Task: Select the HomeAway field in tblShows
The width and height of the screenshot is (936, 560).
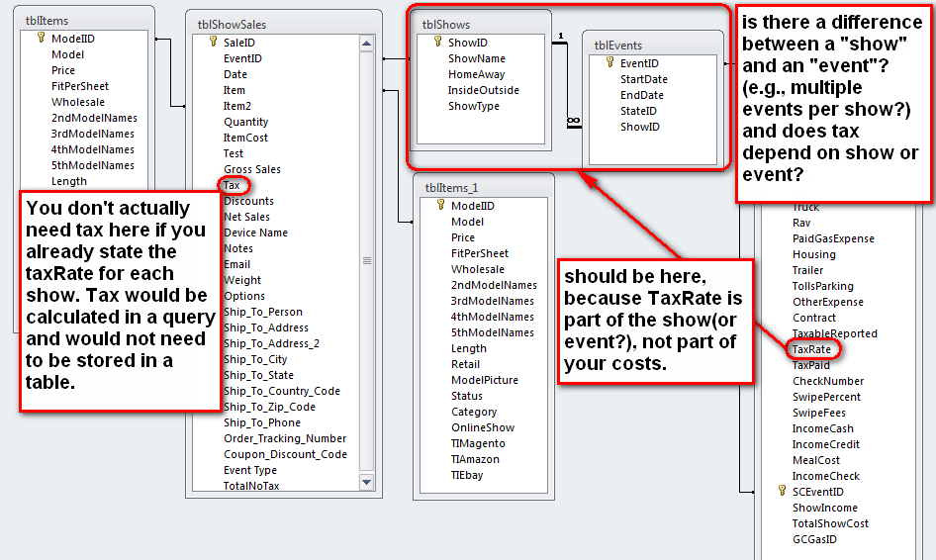Action: [x=476, y=74]
